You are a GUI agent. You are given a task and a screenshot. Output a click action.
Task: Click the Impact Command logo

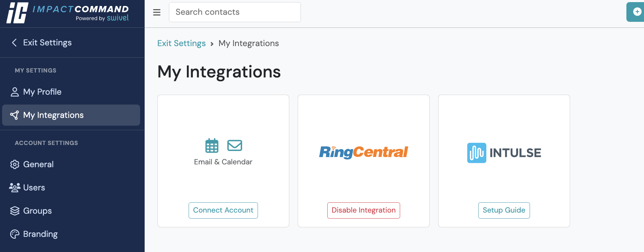click(68, 13)
